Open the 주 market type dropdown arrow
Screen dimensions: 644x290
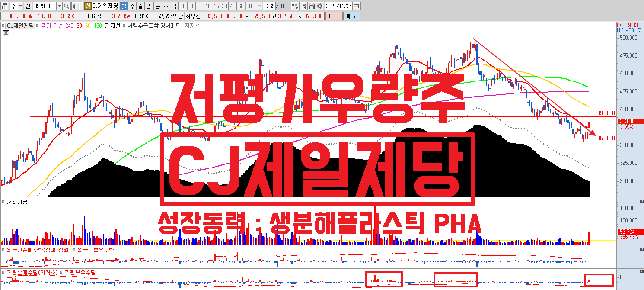[x=19, y=6]
